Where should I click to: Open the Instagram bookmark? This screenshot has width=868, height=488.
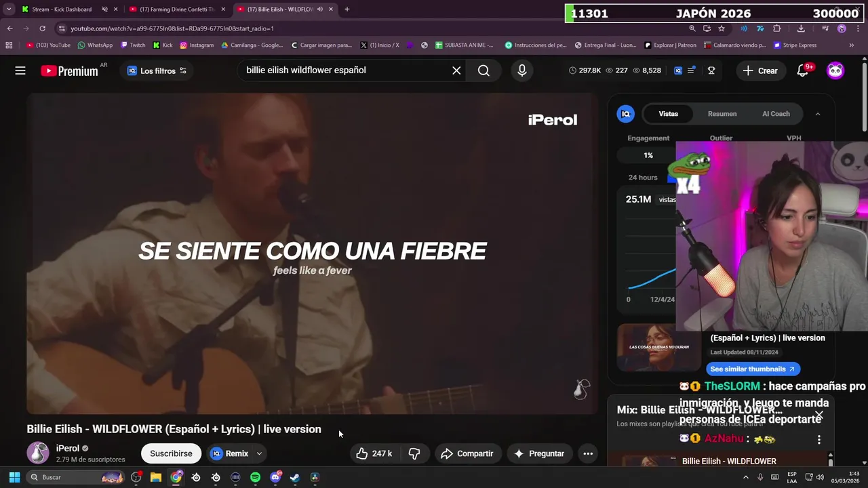(197, 45)
